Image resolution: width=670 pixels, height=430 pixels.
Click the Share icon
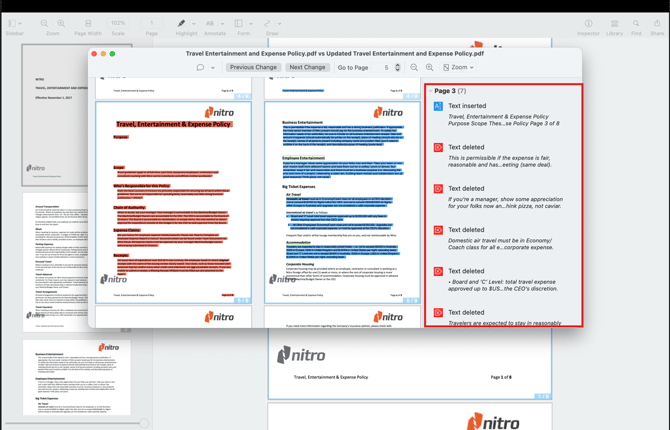[x=657, y=23]
